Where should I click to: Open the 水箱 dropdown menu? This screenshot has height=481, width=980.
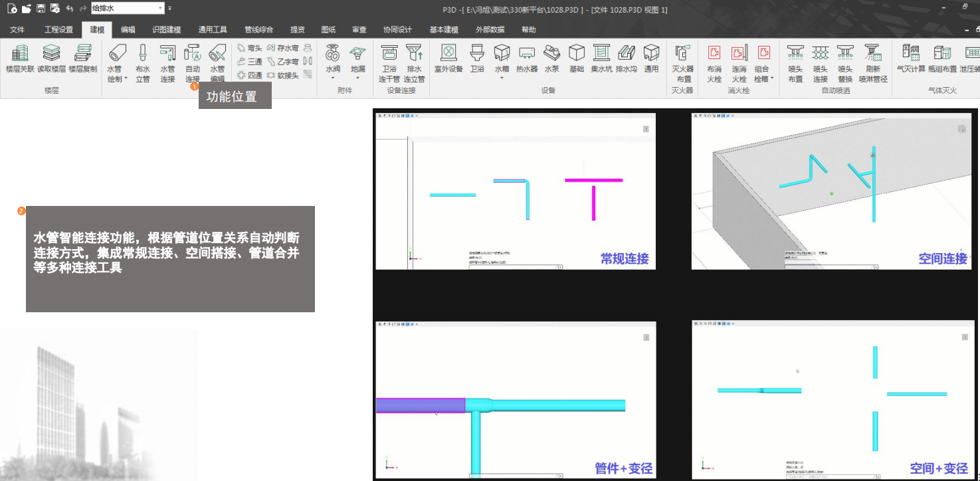[x=502, y=78]
